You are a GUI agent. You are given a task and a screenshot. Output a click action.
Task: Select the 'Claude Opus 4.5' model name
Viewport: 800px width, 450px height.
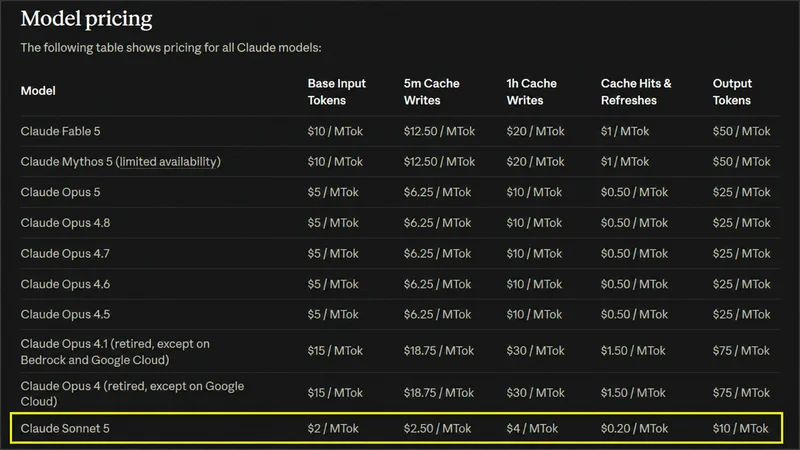pos(65,314)
